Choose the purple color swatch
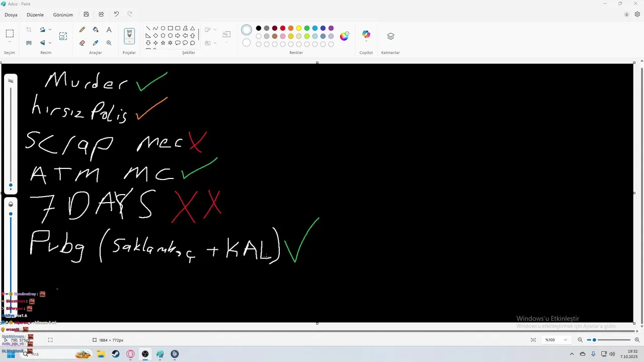The image size is (644, 362). click(331, 28)
